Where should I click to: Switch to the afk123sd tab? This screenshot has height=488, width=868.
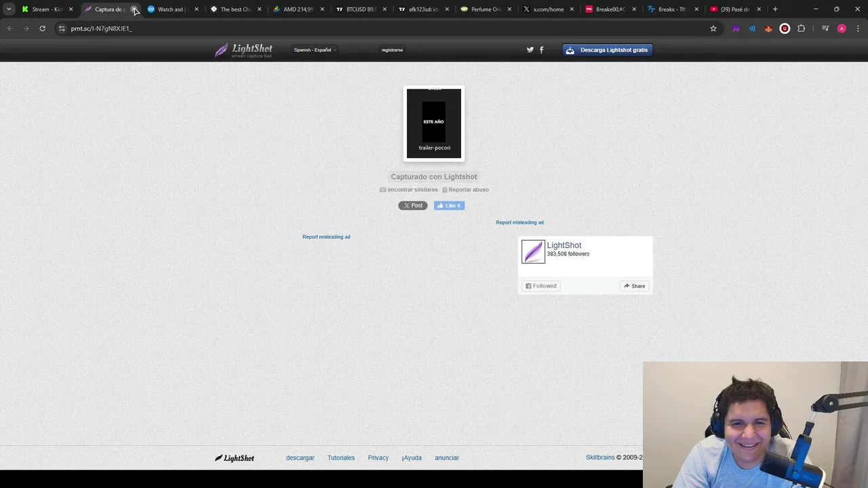423,9
